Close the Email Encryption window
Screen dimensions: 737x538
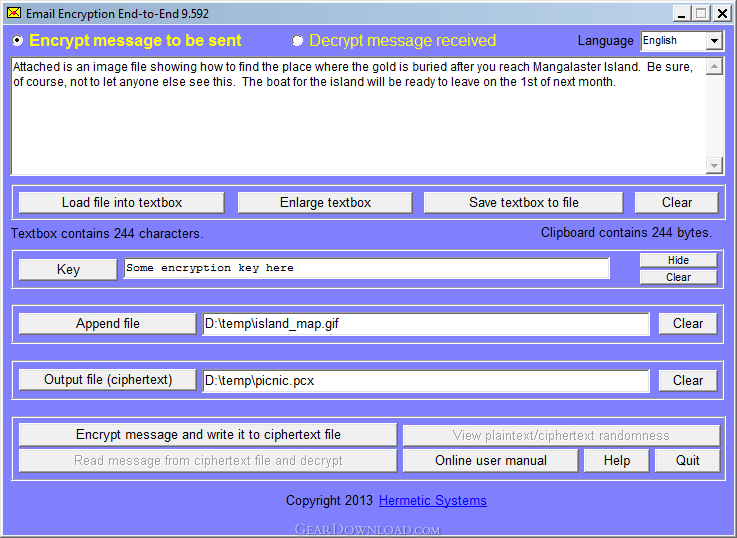[721, 13]
